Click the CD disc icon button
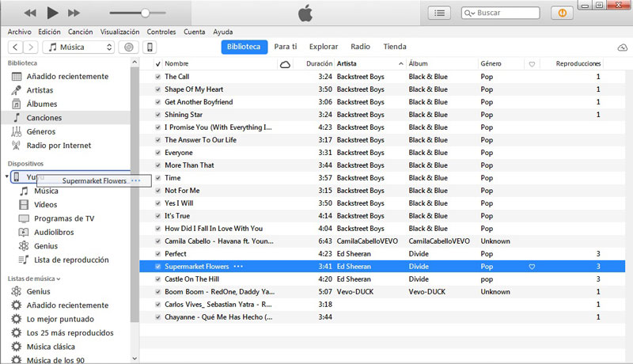The height and width of the screenshot is (364, 633). (129, 47)
